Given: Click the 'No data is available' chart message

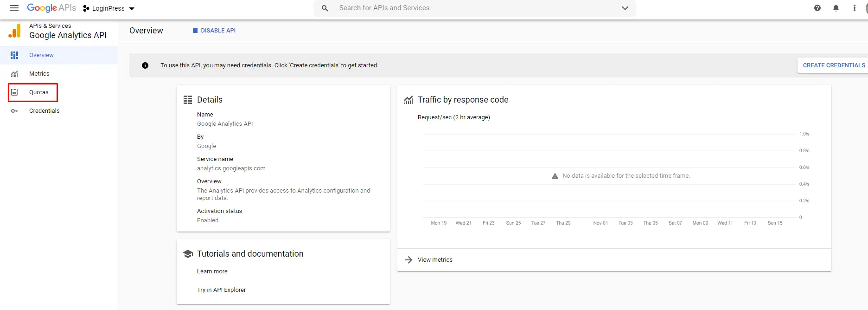Looking at the screenshot, I should (626, 176).
